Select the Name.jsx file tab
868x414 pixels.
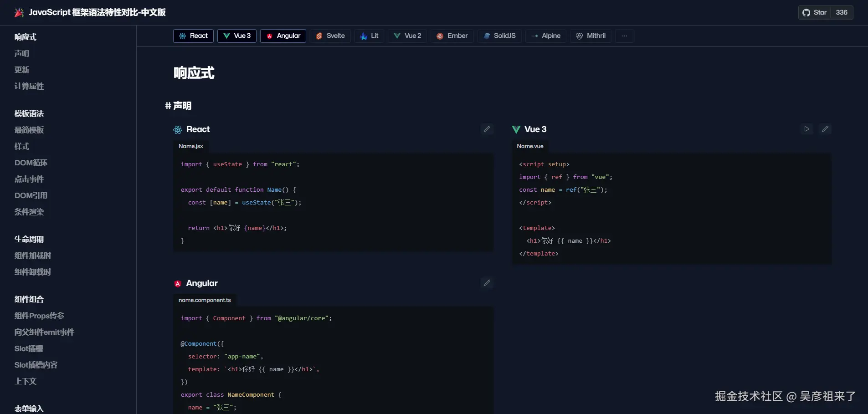[191, 146]
